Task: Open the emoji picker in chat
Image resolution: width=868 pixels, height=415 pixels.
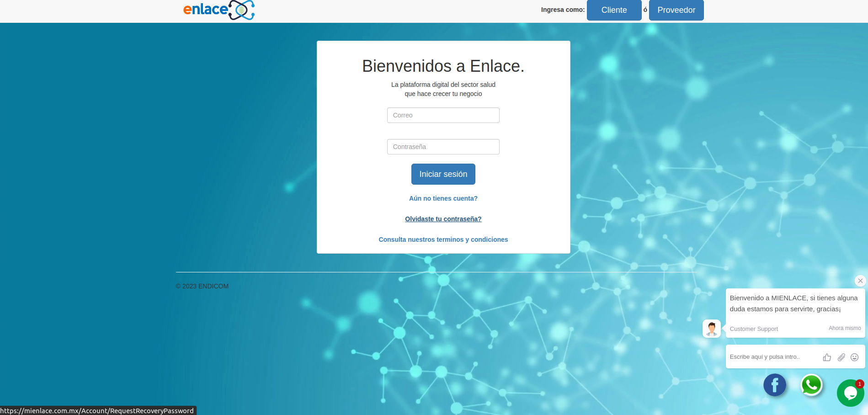Action: [854, 357]
